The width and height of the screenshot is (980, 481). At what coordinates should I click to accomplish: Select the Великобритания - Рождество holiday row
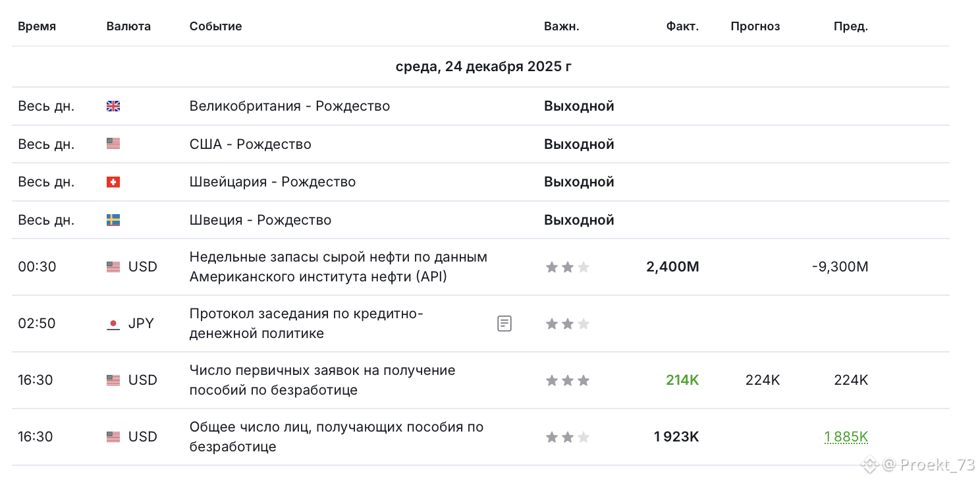pos(481,106)
